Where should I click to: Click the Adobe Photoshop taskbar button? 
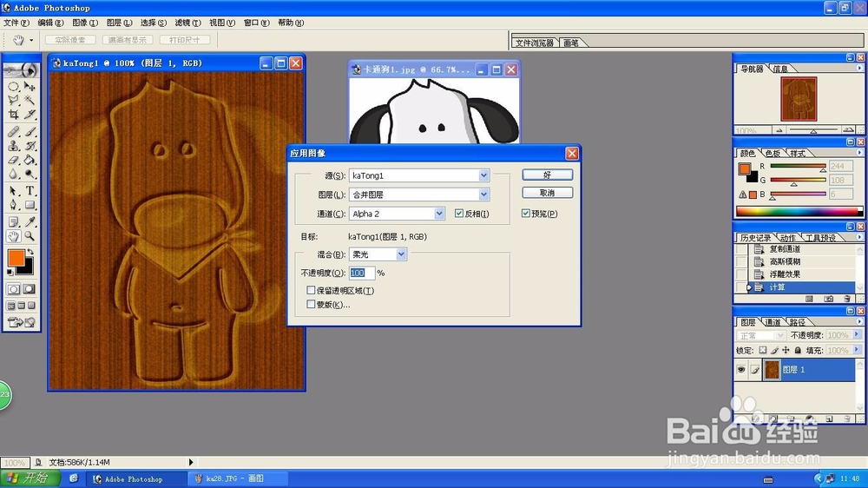136,479
